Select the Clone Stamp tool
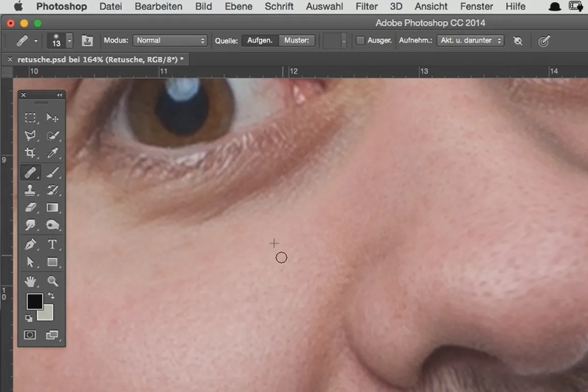The height and width of the screenshot is (392, 588). (x=30, y=190)
